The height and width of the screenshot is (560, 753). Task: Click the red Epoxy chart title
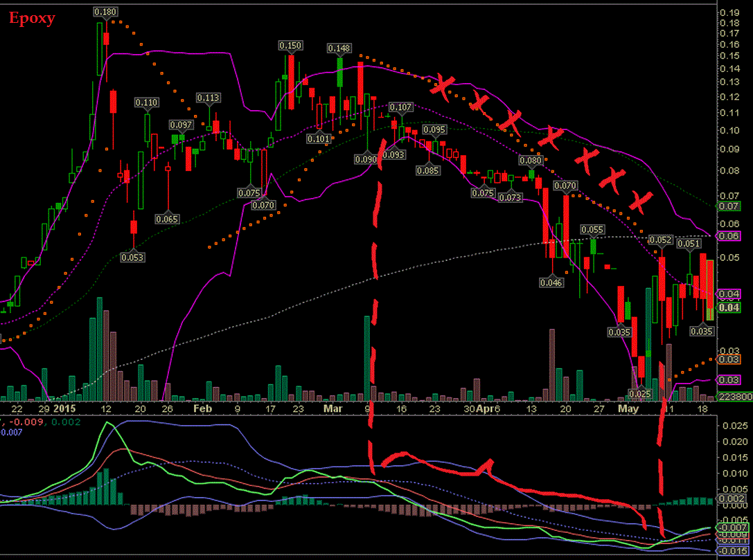(32, 19)
